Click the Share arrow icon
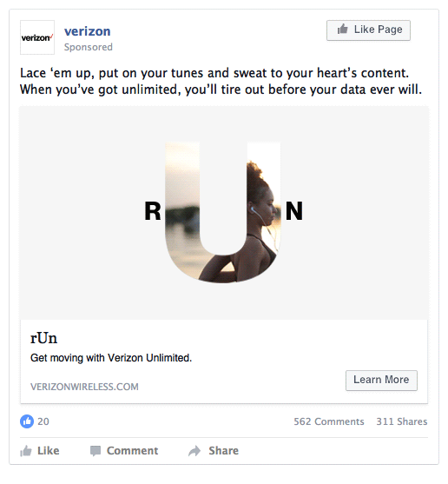Image resolution: width=448 pixels, height=484 pixels. 194,451
